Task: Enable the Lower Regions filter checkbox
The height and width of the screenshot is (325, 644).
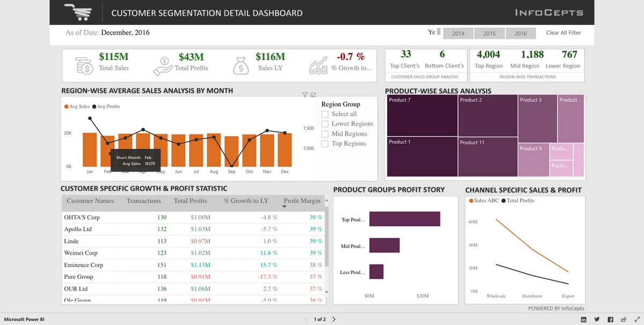Action: click(325, 124)
